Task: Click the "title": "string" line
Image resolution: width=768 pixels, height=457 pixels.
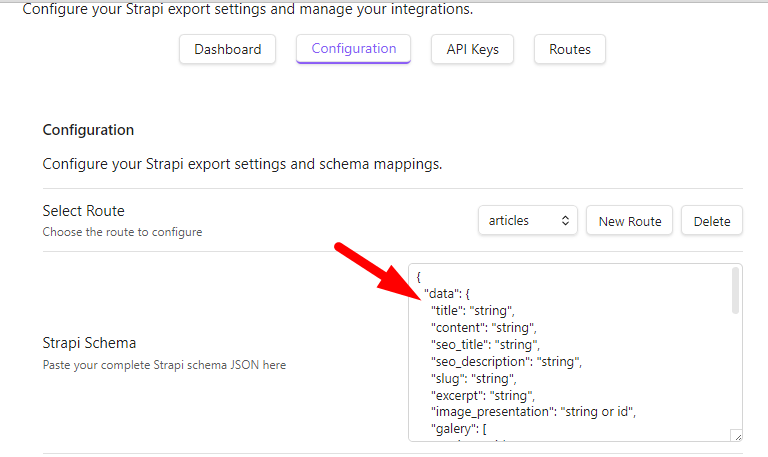Action: (473, 311)
